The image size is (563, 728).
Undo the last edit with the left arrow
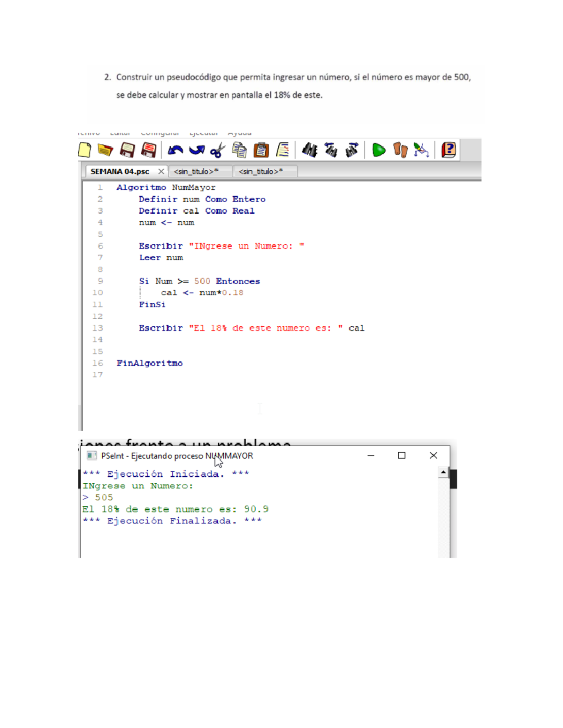tap(175, 150)
